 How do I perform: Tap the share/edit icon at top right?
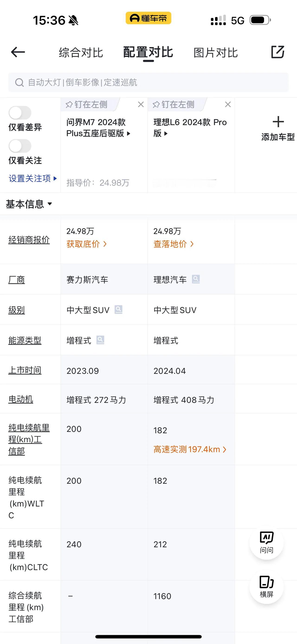278,52
